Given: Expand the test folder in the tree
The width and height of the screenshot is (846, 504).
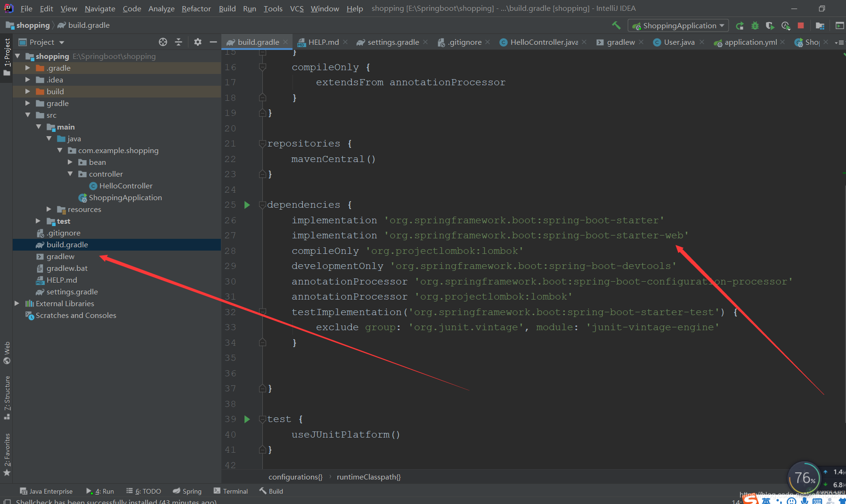Looking at the screenshot, I should click(38, 221).
